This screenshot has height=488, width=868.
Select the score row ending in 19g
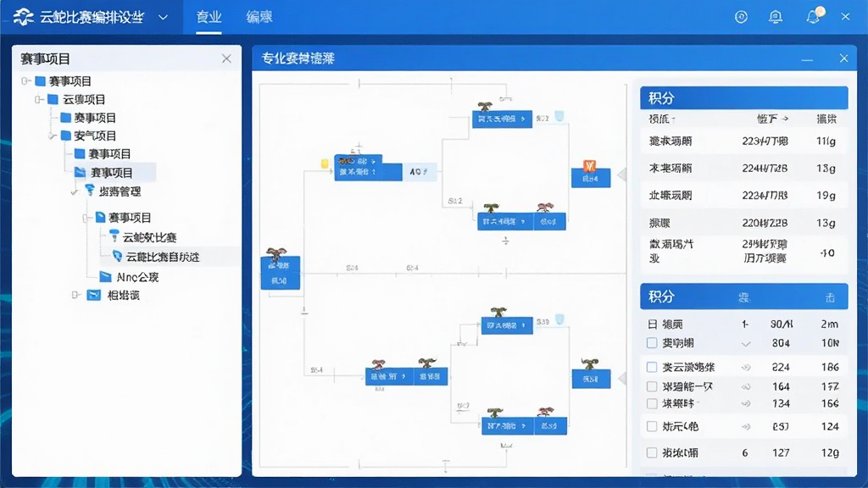(x=744, y=196)
